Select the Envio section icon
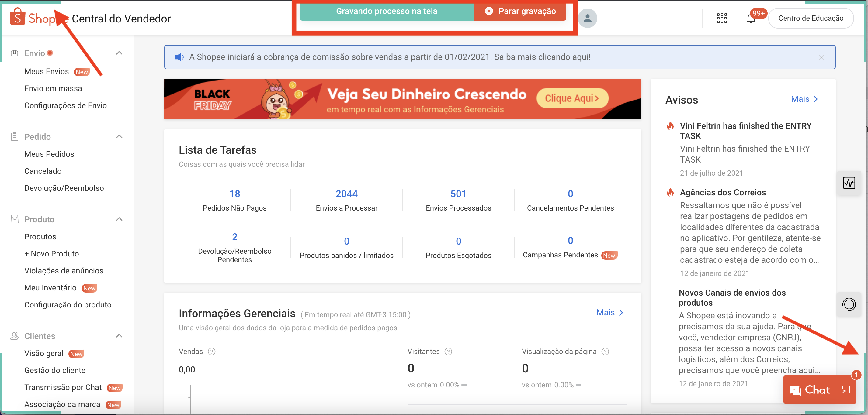The height and width of the screenshot is (415, 868). tap(15, 53)
